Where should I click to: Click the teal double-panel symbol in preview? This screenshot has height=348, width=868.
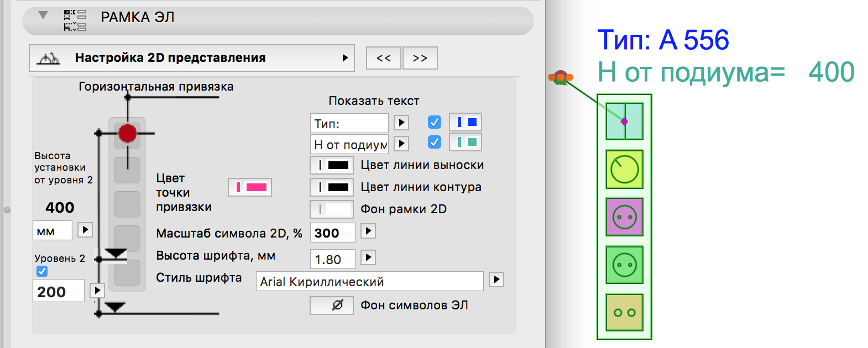[x=624, y=122]
